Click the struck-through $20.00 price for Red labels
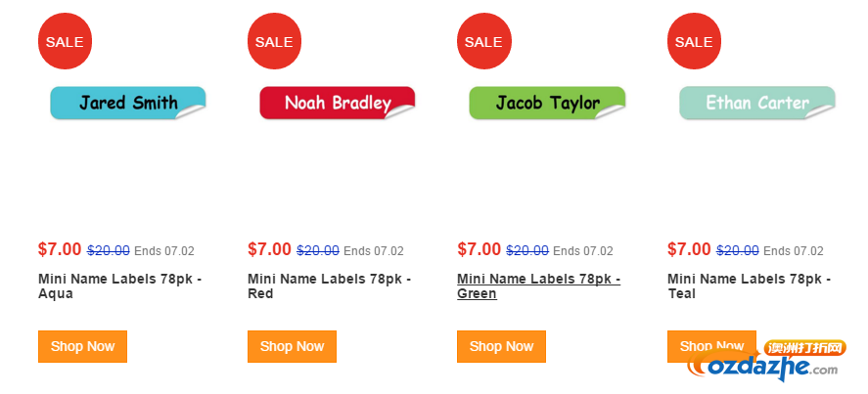The image size is (868, 394). (x=318, y=250)
